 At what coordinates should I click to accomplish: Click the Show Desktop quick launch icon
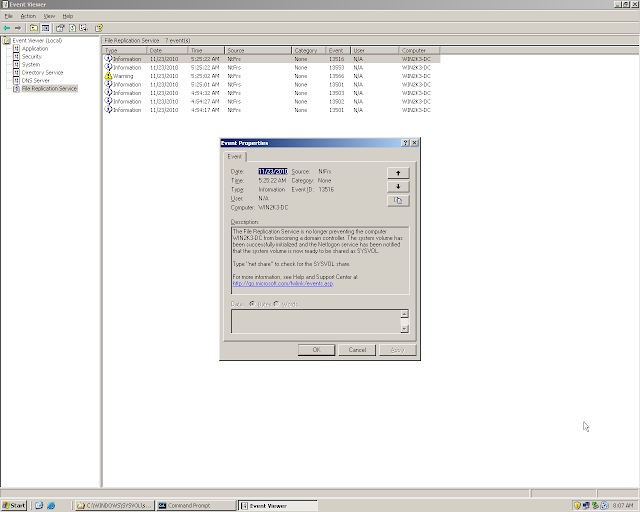pyautogui.click(x=39, y=505)
